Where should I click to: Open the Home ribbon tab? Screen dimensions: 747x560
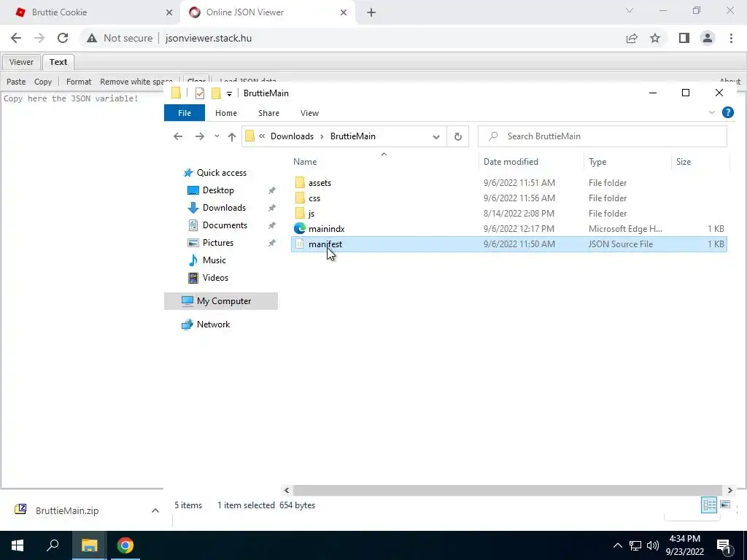(x=226, y=113)
